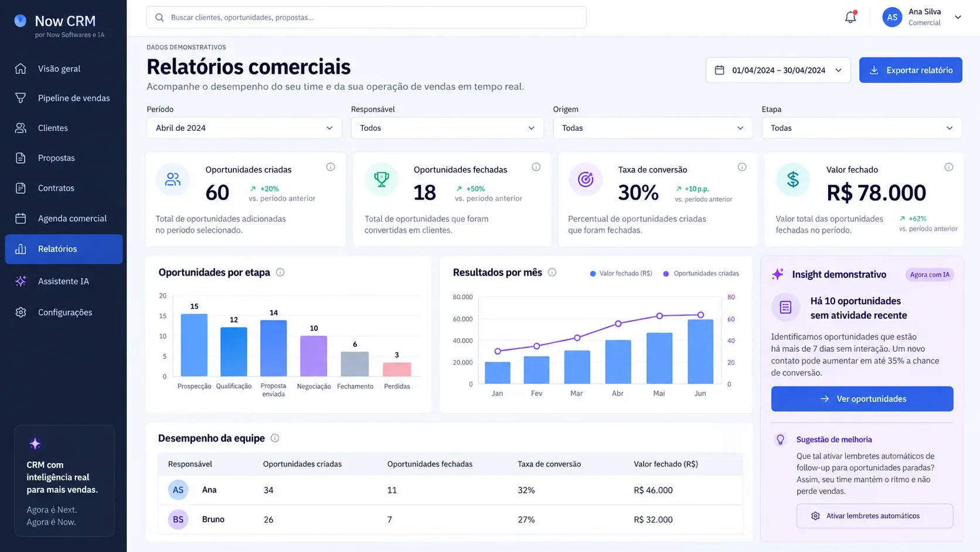Open the Etapa filter dropdown
Image resolution: width=980 pixels, height=552 pixels.
862,128
